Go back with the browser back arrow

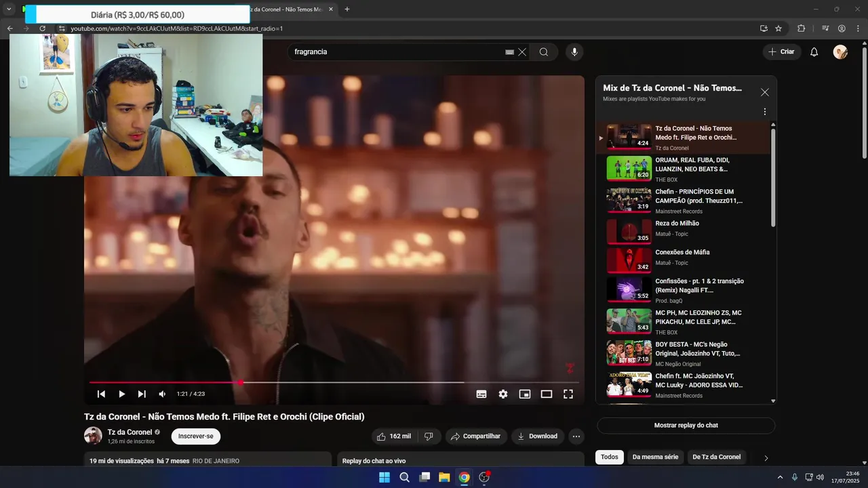click(x=9, y=28)
